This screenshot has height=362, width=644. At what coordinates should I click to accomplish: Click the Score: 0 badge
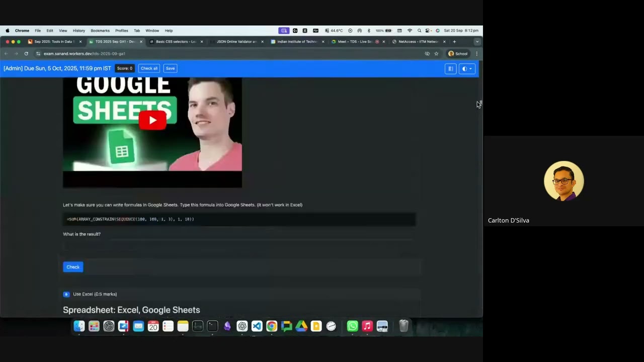tap(124, 68)
